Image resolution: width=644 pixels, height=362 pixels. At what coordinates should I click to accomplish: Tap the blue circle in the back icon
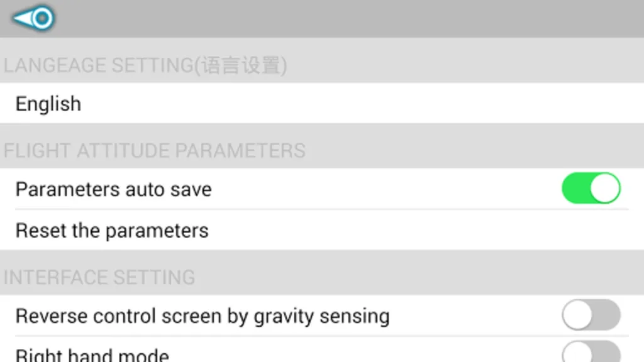(x=42, y=18)
